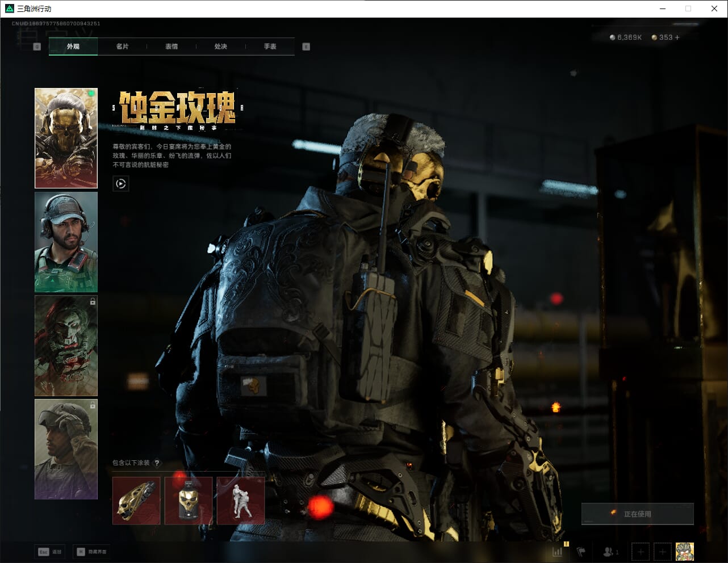Screen dimensions: 728x563
Task: Click the second empty squad slot plus
Action: (x=662, y=551)
